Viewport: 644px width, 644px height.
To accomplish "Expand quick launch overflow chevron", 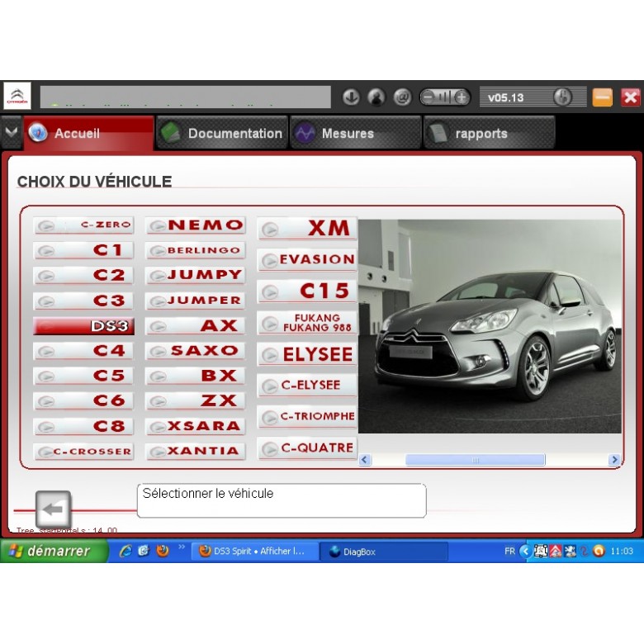I will (x=182, y=547).
